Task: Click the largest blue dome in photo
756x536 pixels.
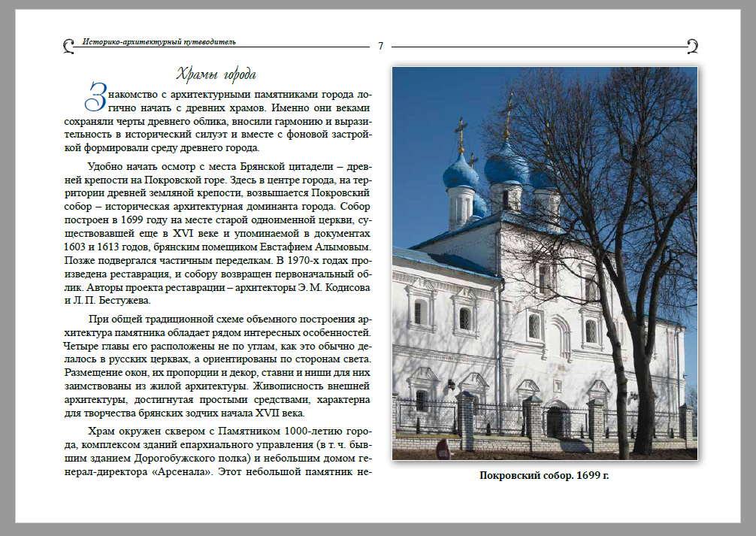Action: click(x=506, y=166)
